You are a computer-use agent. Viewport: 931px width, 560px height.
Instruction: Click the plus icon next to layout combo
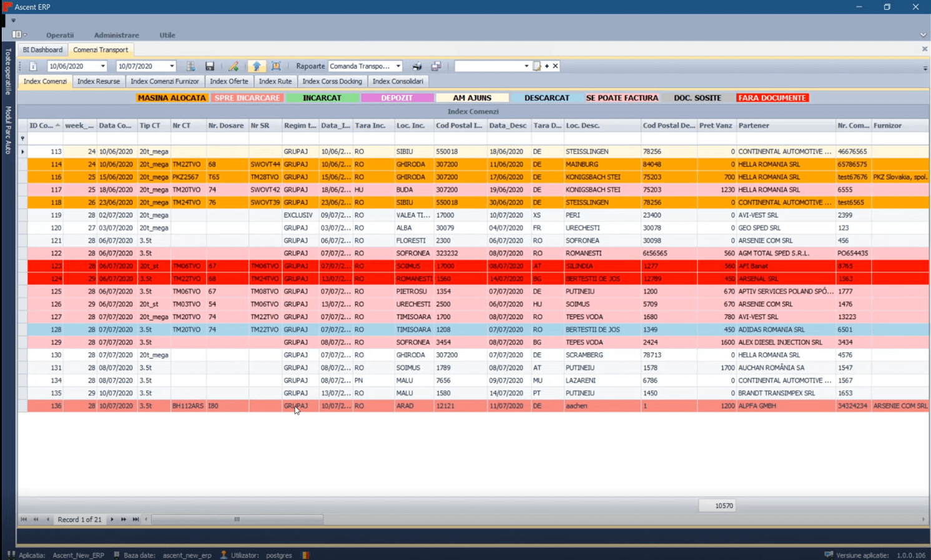(x=547, y=66)
